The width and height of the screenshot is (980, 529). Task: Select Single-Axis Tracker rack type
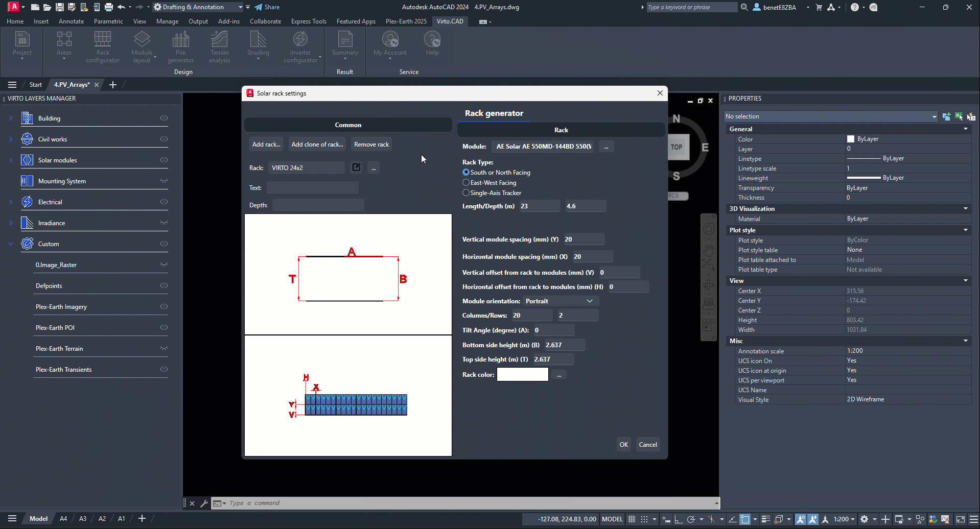coord(466,193)
